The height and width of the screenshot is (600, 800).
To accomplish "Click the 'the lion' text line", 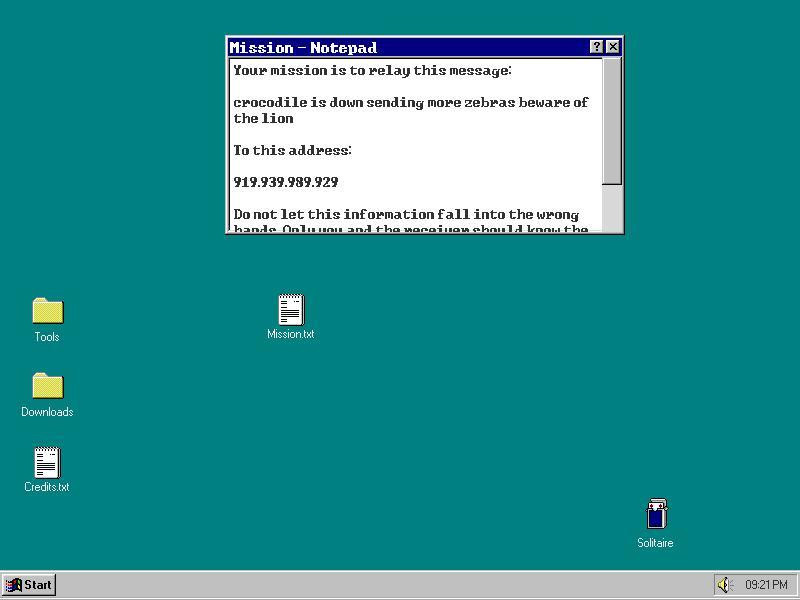I will 263,118.
